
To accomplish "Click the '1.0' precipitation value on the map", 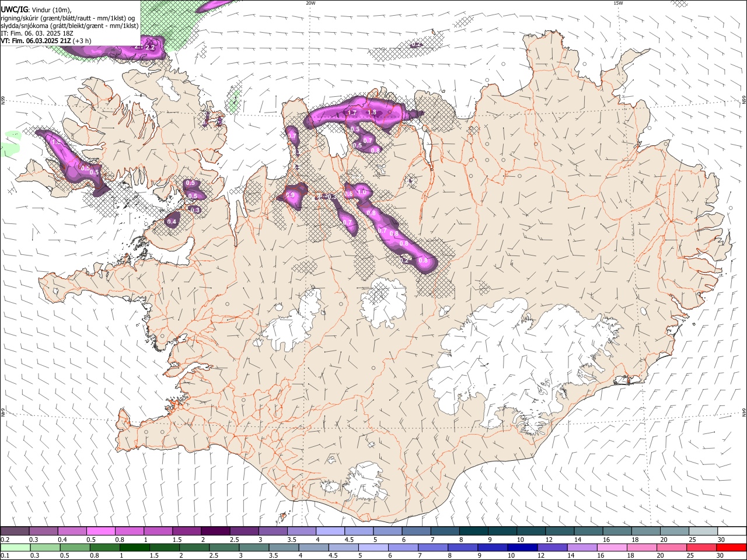I will (361, 192).
